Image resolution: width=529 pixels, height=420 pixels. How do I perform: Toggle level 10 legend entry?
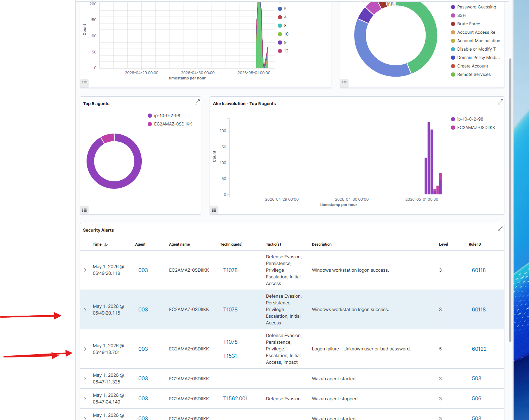point(283,34)
